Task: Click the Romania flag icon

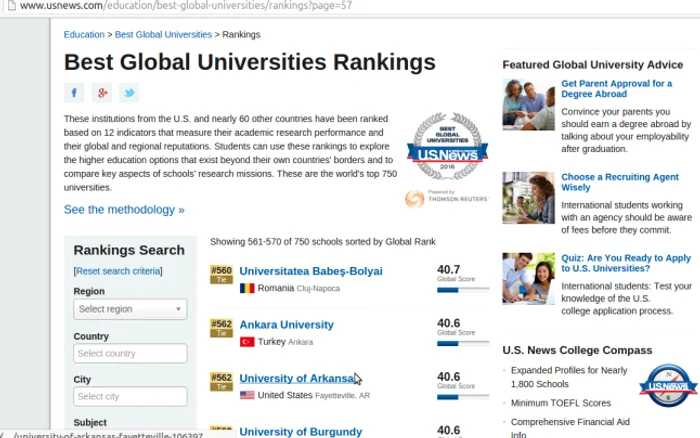Action: 247,288
